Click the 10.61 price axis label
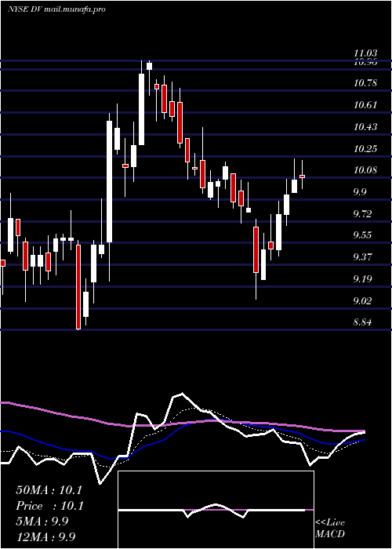Image resolution: width=392 pixels, height=549 pixels. coord(365,105)
